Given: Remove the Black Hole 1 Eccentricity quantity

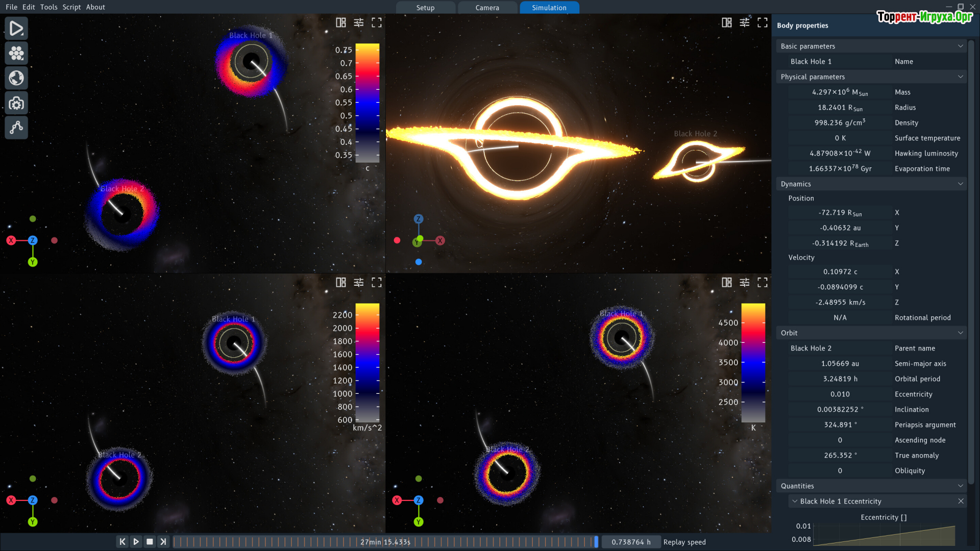Looking at the screenshot, I should point(961,502).
